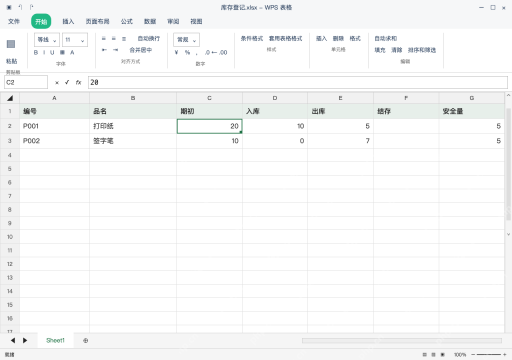Image resolution: width=512 pixels, height=360 pixels.
Task: Toggle Bold (B) formatting
Action: pyautogui.click(x=36, y=52)
